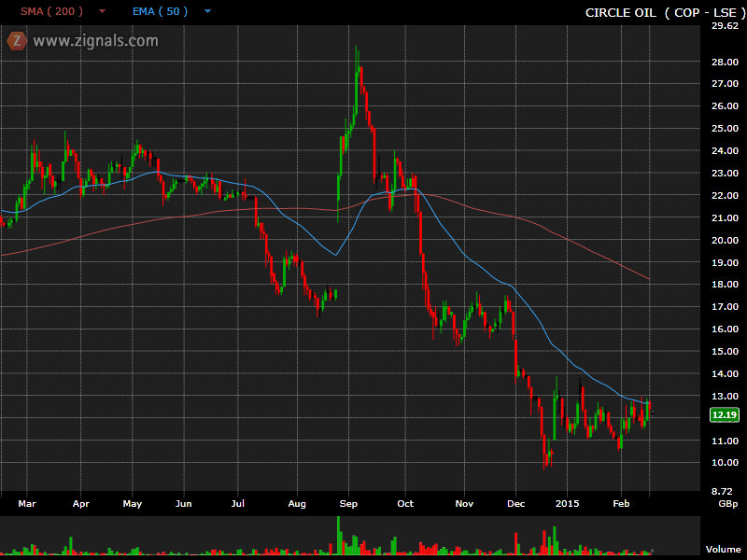Select the EMA (50) indicator label

coord(159,12)
